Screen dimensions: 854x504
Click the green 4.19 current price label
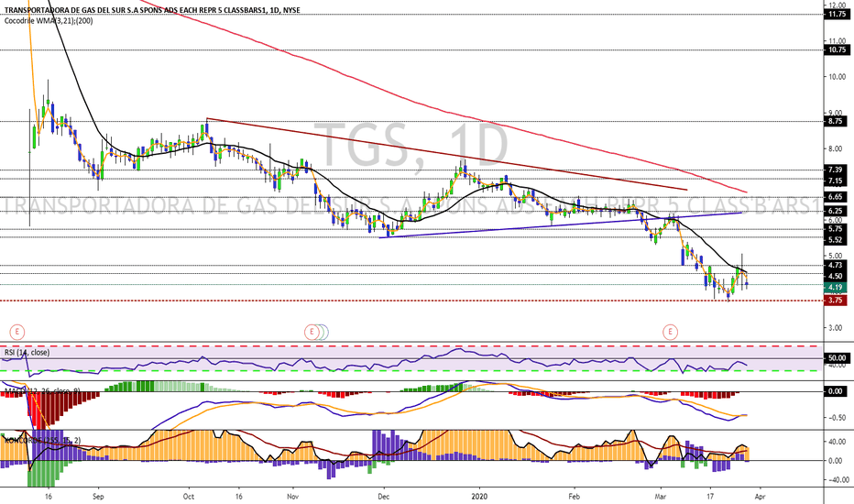tap(836, 287)
